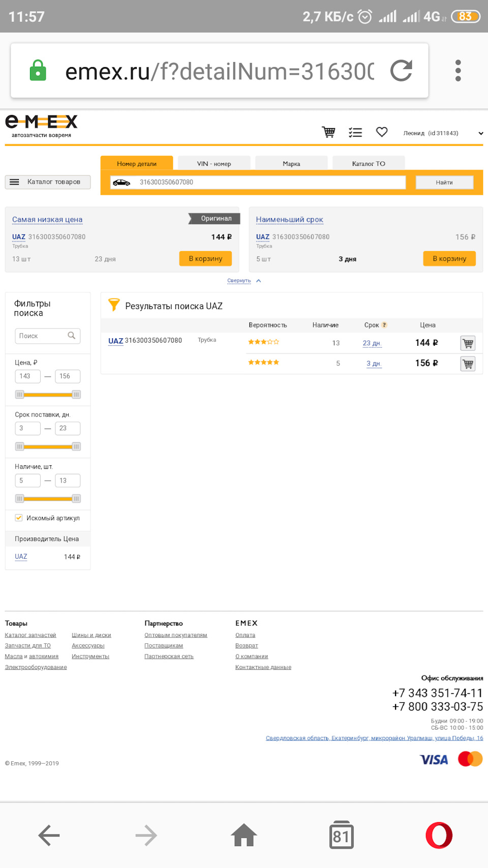Click the Цена column header
The height and width of the screenshot is (868, 488).
point(428,325)
